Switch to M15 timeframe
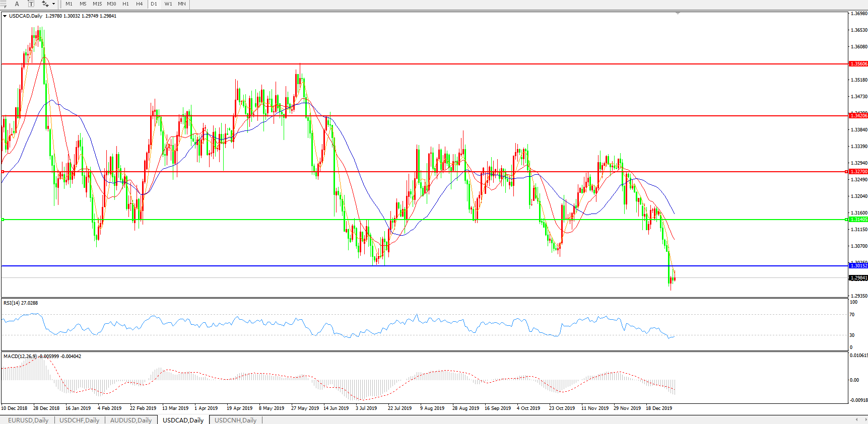 tap(97, 4)
